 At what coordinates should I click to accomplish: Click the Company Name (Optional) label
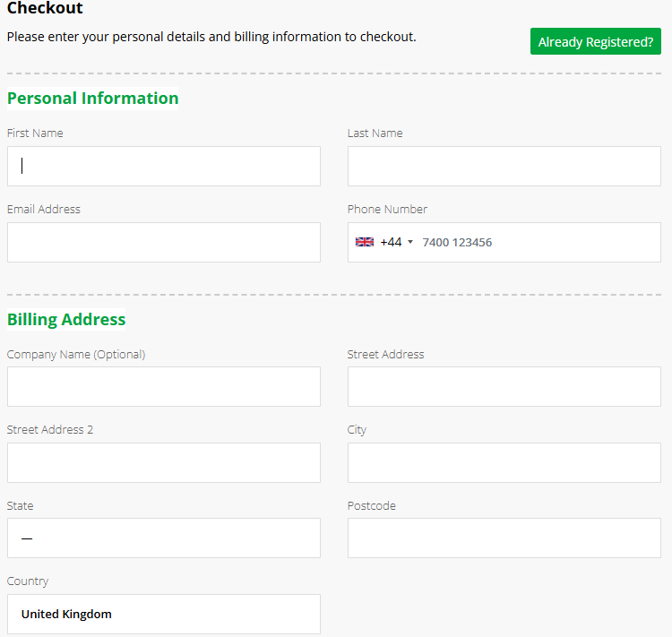(x=76, y=355)
